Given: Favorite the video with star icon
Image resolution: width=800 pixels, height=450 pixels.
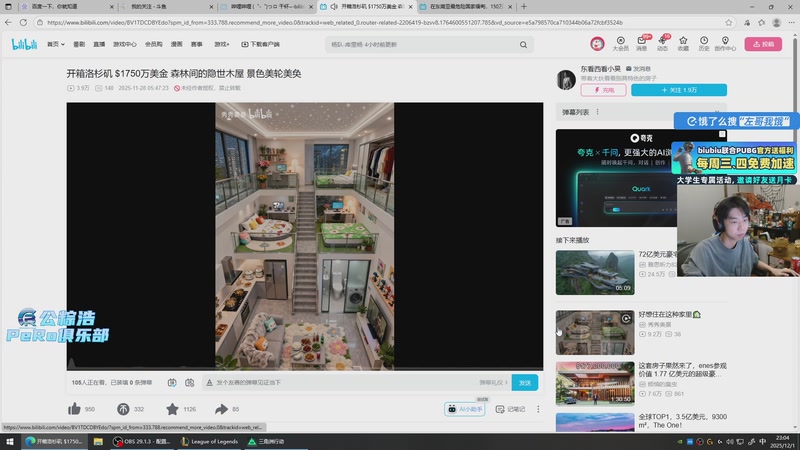Looking at the screenshot, I should (172, 409).
